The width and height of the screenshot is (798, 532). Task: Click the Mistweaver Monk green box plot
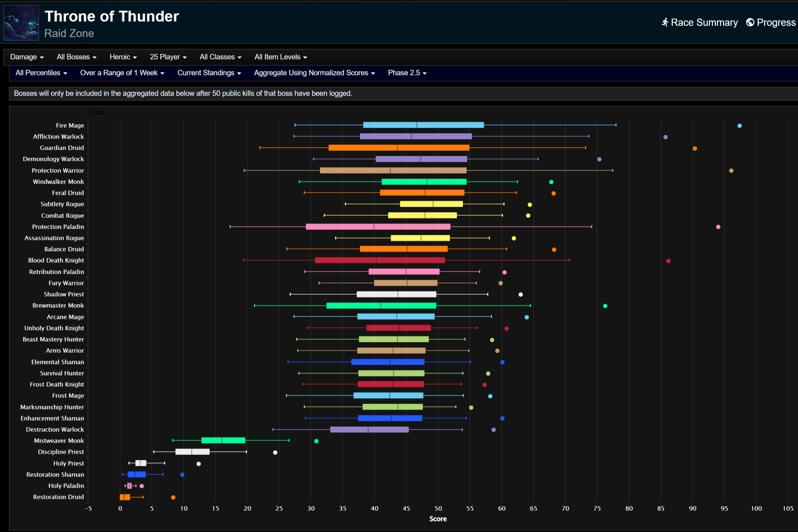223,440
